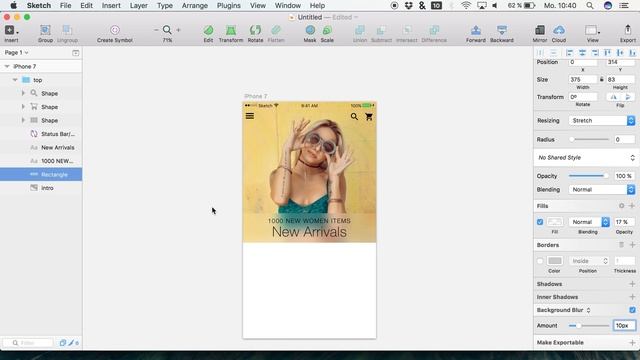
Task: Open the No Shared Style dropdown
Action: 586,158
